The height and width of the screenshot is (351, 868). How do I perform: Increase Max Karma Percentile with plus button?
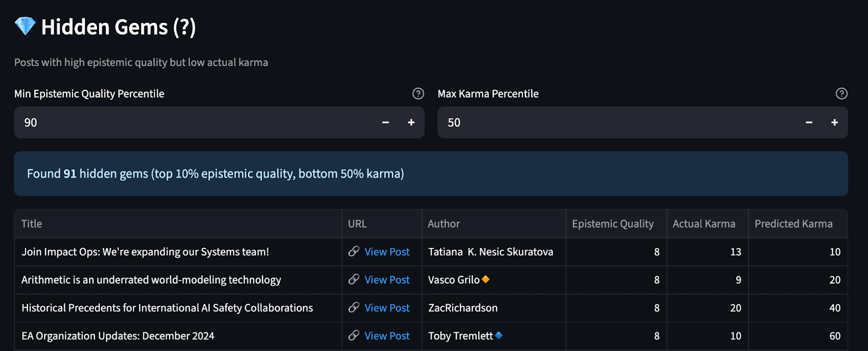point(834,123)
